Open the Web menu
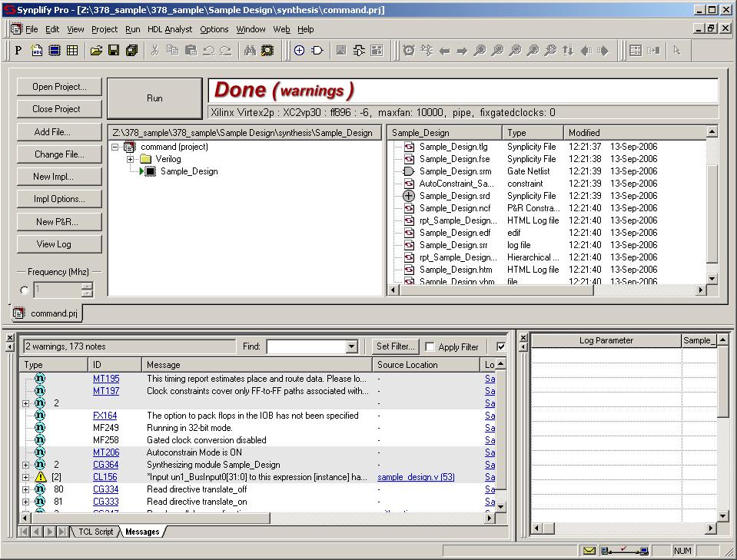 (281, 29)
